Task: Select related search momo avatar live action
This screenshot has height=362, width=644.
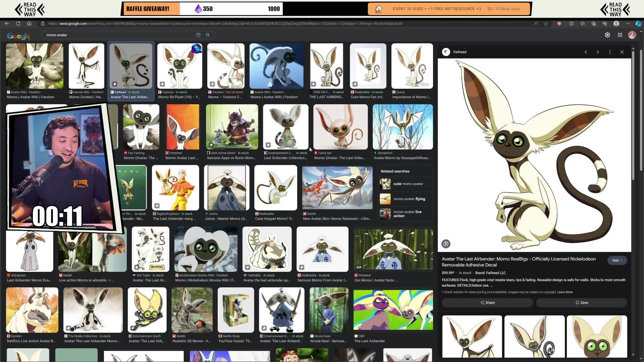Action: 405,214
